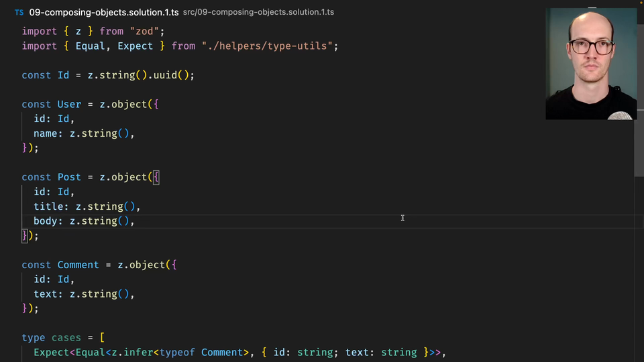Click the cases type alias name
This screenshot has width=644, height=362.
coord(66,338)
